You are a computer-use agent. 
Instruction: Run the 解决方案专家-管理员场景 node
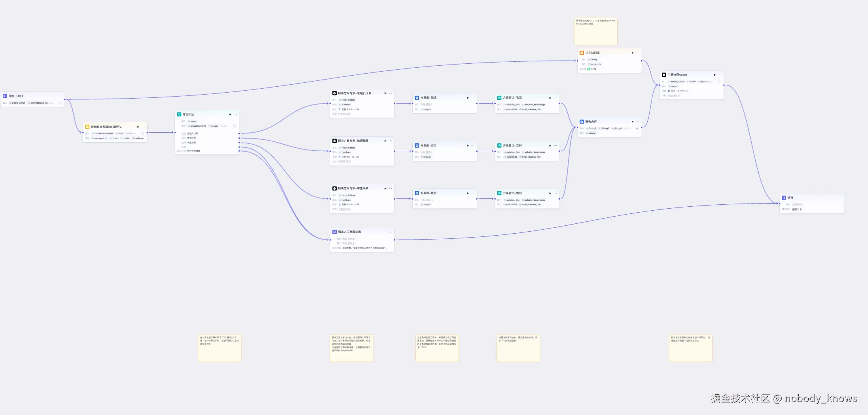[385, 93]
